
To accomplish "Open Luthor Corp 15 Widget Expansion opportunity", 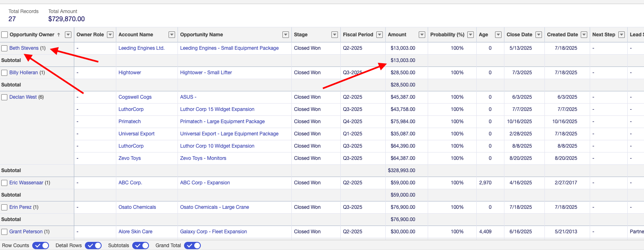I will (217, 109).
